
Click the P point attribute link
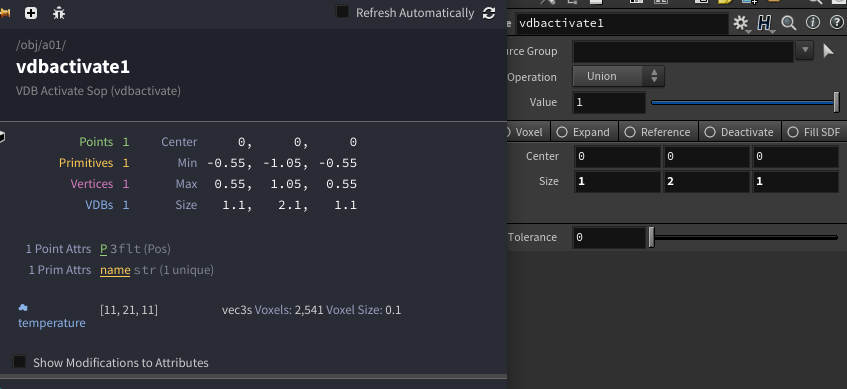(104, 249)
